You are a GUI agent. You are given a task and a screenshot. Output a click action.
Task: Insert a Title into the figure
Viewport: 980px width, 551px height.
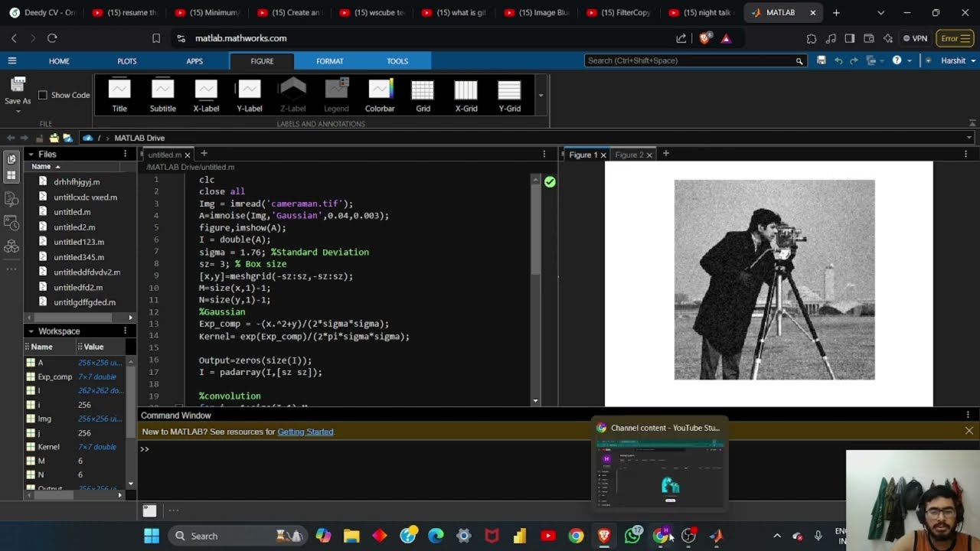pyautogui.click(x=119, y=96)
